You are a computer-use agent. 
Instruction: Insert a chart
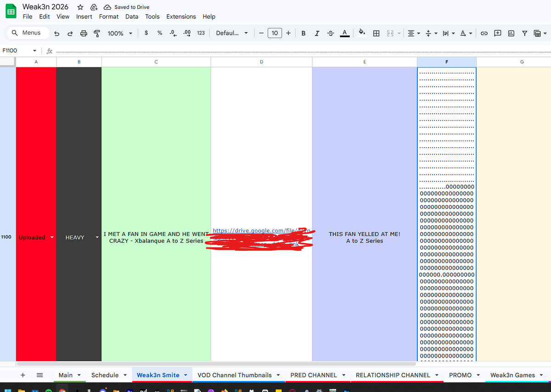pyautogui.click(x=511, y=33)
